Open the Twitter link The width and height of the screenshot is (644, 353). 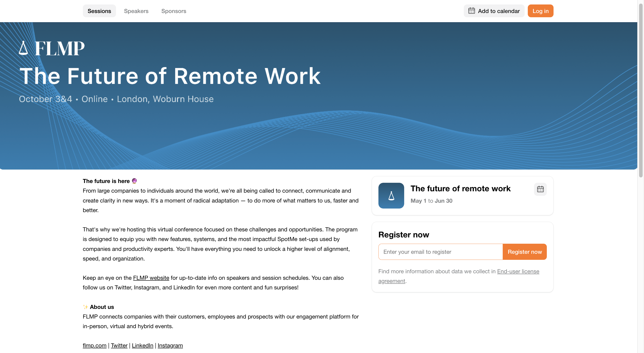(x=119, y=345)
